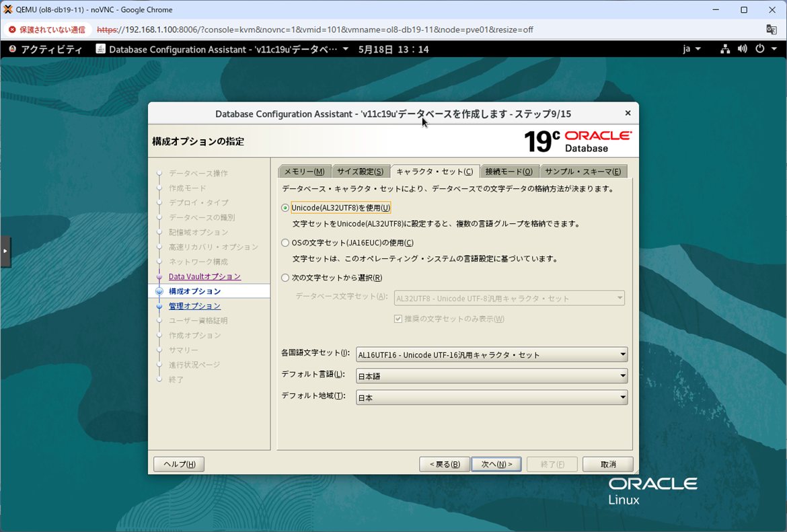Open the データベース文字セット AL32UTF8 dropdown
Screen dimensions: 787x532
[509, 298]
